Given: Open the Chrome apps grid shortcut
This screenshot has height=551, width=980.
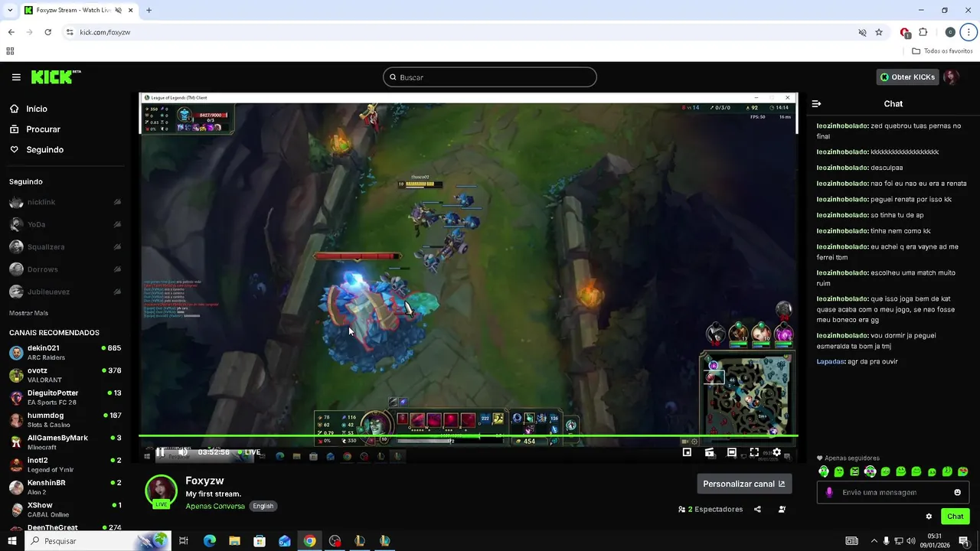Looking at the screenshot, I should pos(10,51).
